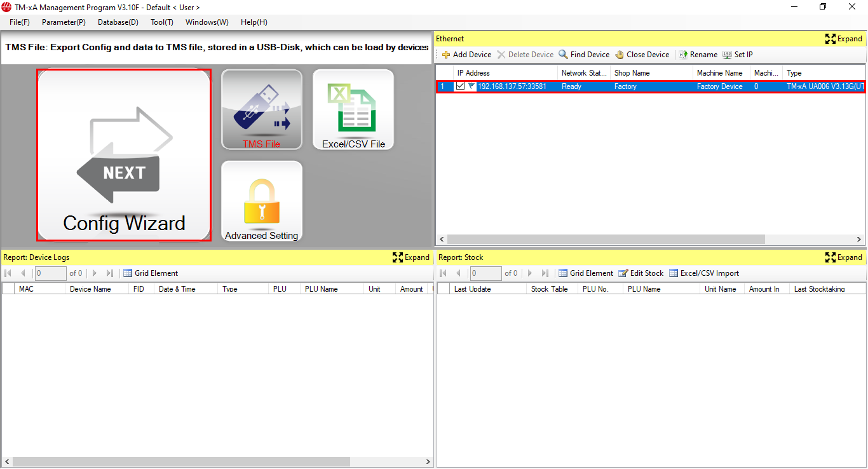Click the Stock Table column header
The width and height of the screenshot is (868, 469).
pyautogui.click(x=553, y=289)
